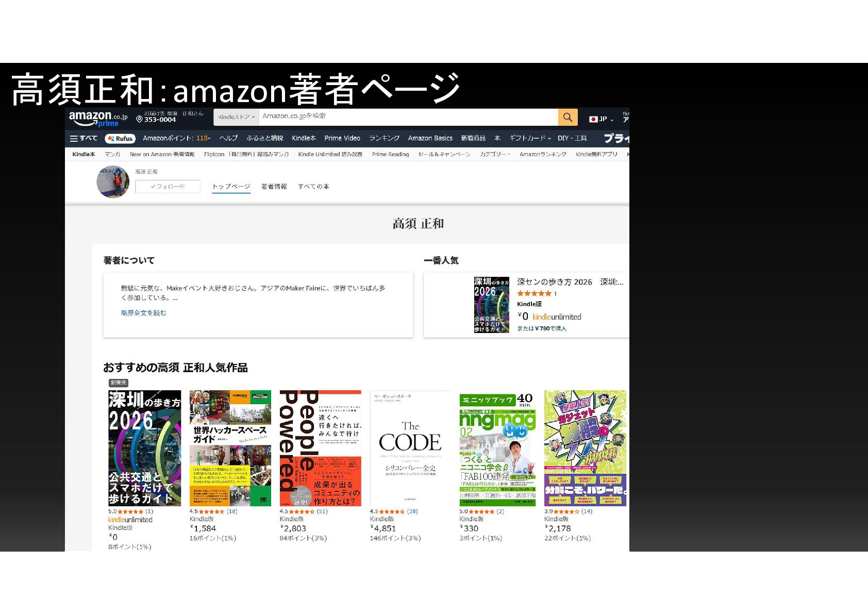Viewport: 868px width, 614px height.
Task: Click the 3.9 star rating with (14) reviews
Action: coord(569,511)
